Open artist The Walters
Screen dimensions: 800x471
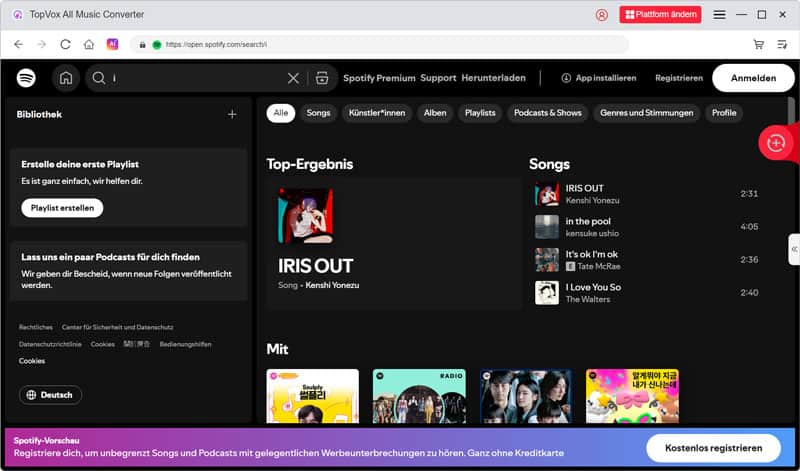pos(588,300)
